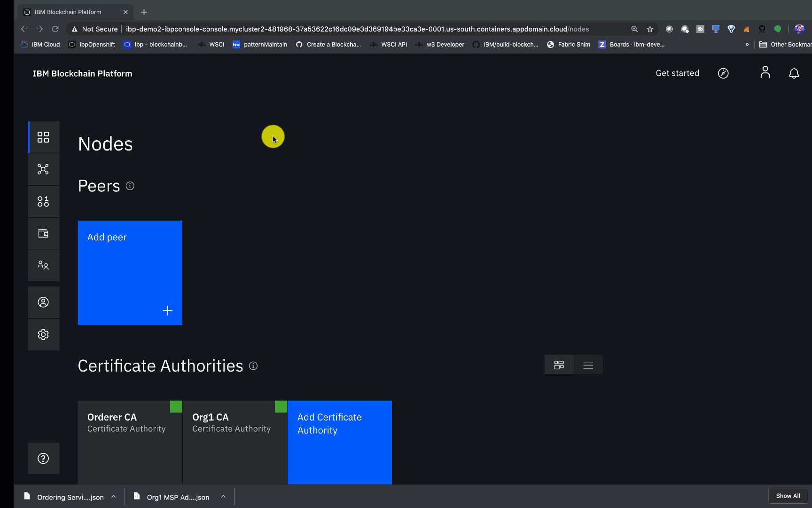
Task: Click the info icon next to Certificate Authorities
Action: [x=253, y=365]
